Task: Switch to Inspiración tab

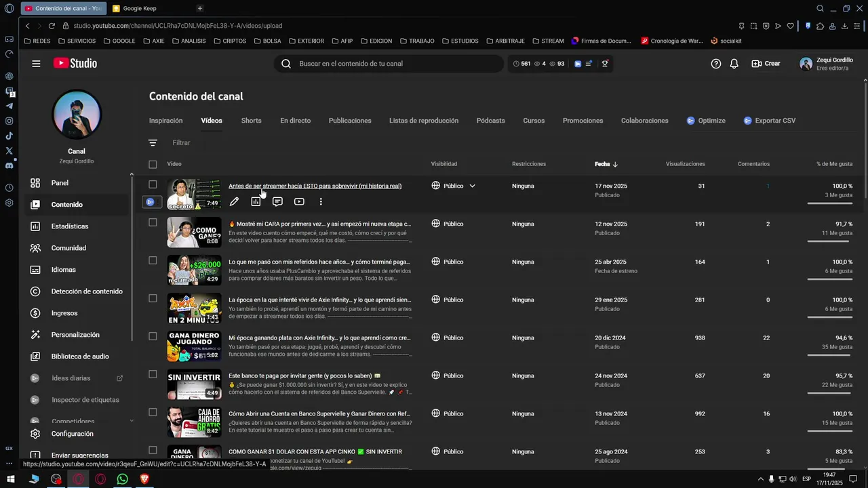Action: tap(165, 121)
